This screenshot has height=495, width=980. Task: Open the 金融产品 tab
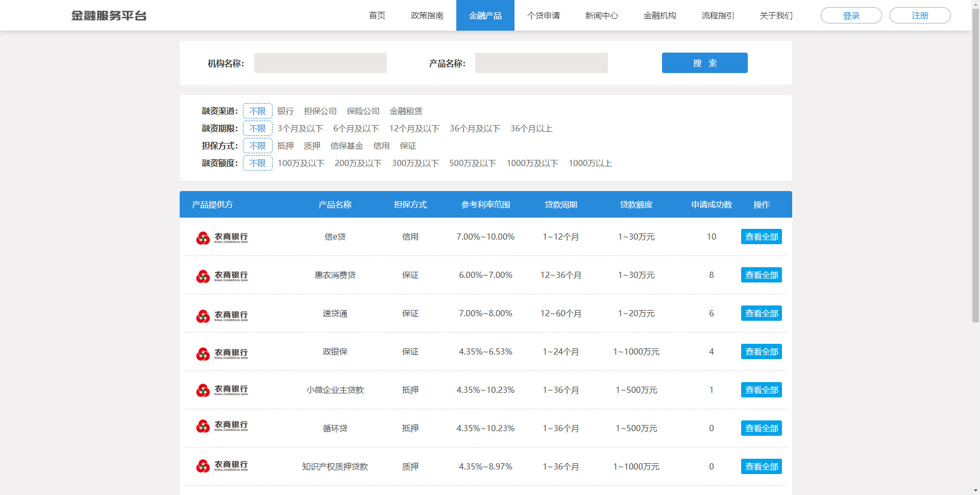pos(485,15)
